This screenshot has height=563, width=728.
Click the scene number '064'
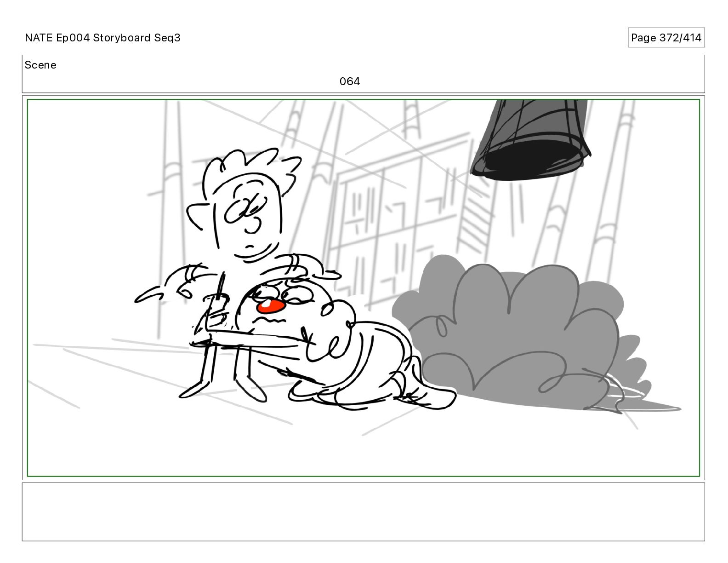(x=350, y=81)
